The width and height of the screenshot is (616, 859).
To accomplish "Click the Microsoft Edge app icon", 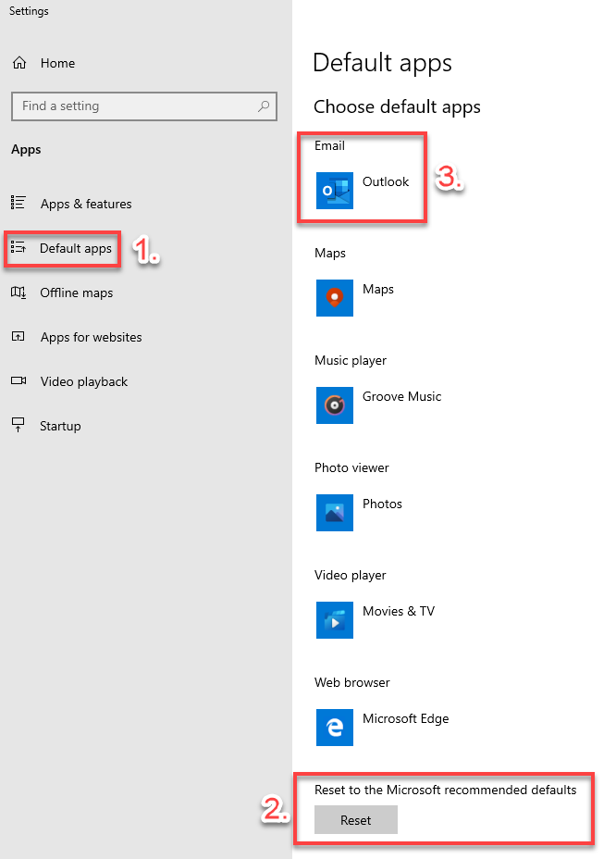I will pos(335,728).
